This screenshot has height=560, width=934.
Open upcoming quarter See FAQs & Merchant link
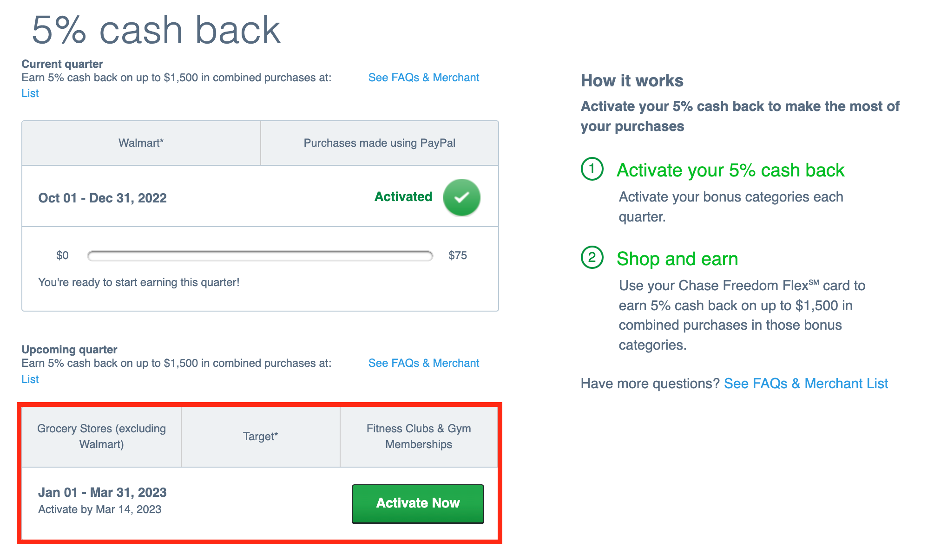[x=423, y=363]
